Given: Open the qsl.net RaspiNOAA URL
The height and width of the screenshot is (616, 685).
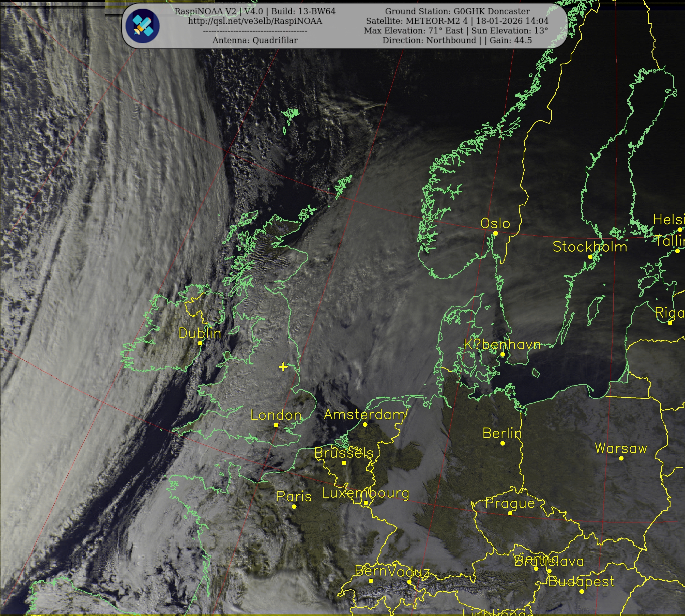Looking at the screenshot, I should (x=255, y=21).
